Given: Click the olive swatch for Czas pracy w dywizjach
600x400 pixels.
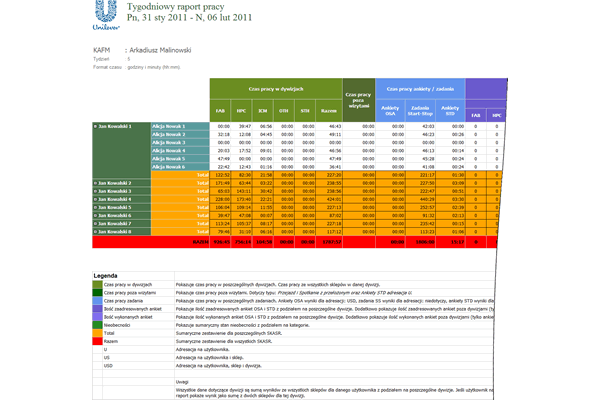Looking at the screenshot, I should click(98, 285).
